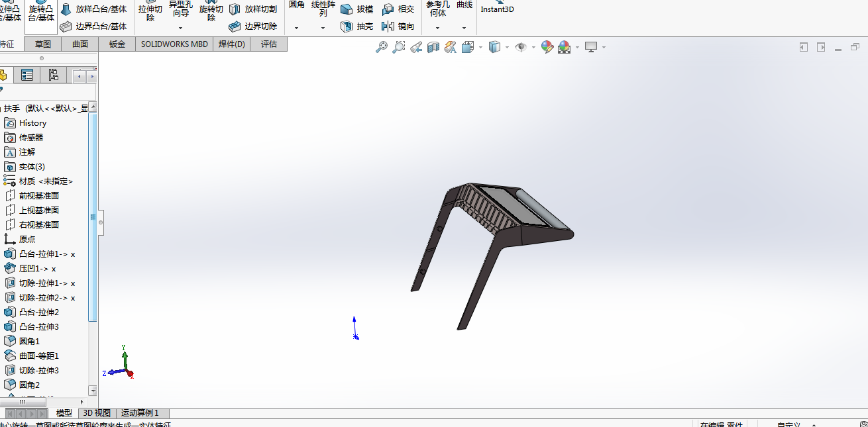Click the panel tabs left scroll arrow
868x427 pixels.
pos(80,77)
